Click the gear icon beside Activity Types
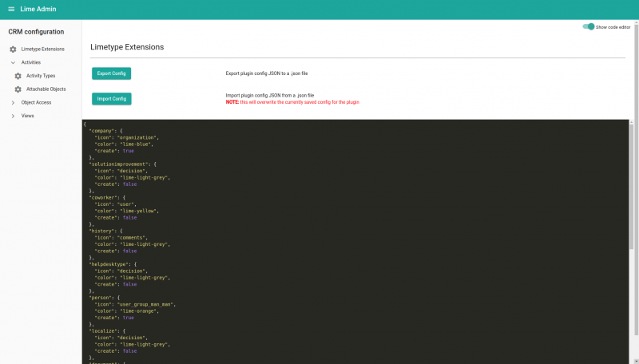This screenshot has height=364, width=639. [x=18, y=76]
